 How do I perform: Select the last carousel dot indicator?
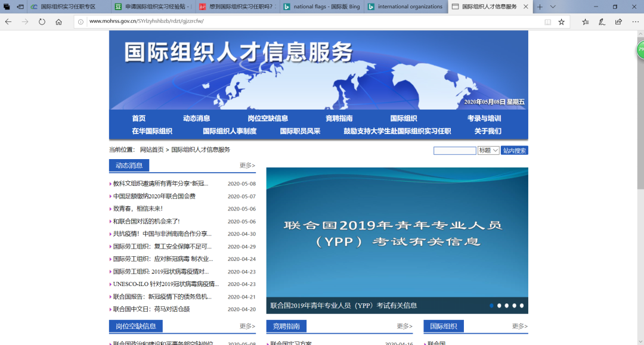point(522,306)
